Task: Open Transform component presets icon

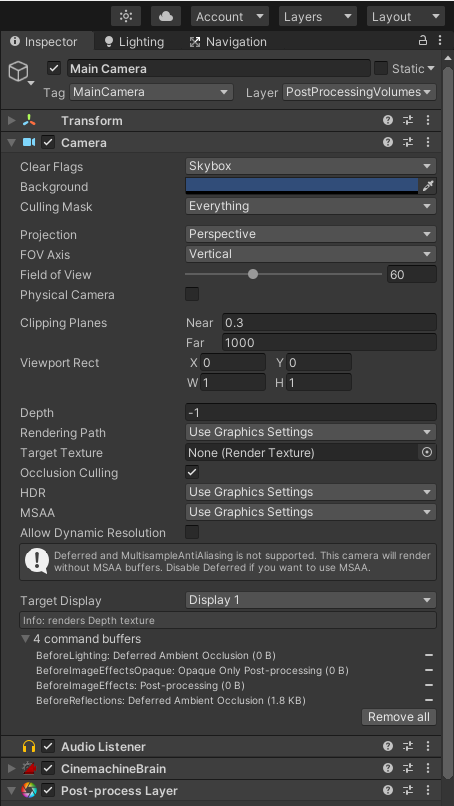Action: [x=408, y=120]
